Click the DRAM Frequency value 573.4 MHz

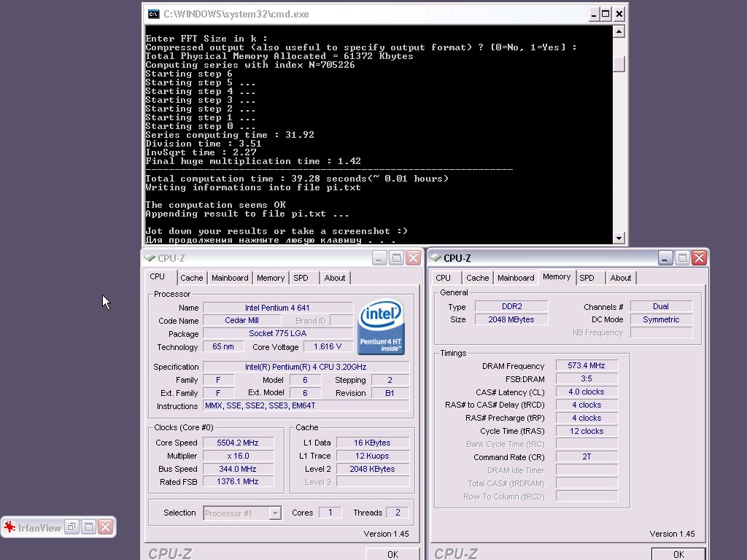pos(587,365)
